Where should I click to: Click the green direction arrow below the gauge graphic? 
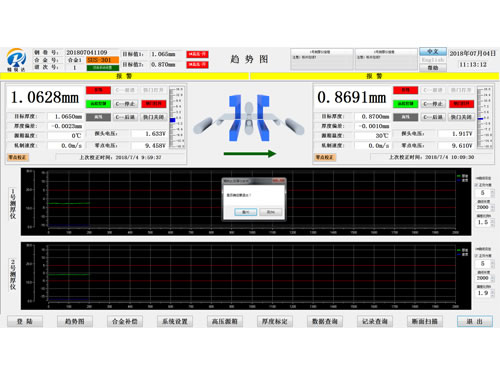coord(250,154)
